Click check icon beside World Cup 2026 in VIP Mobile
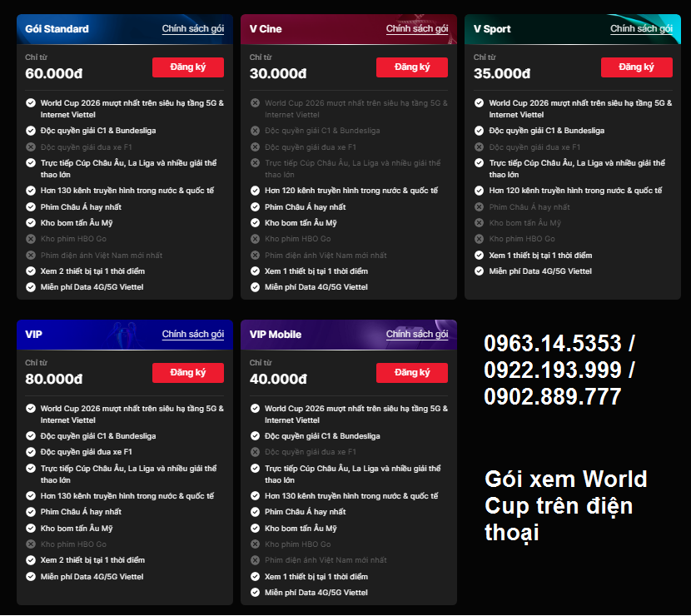 [255, 408]
